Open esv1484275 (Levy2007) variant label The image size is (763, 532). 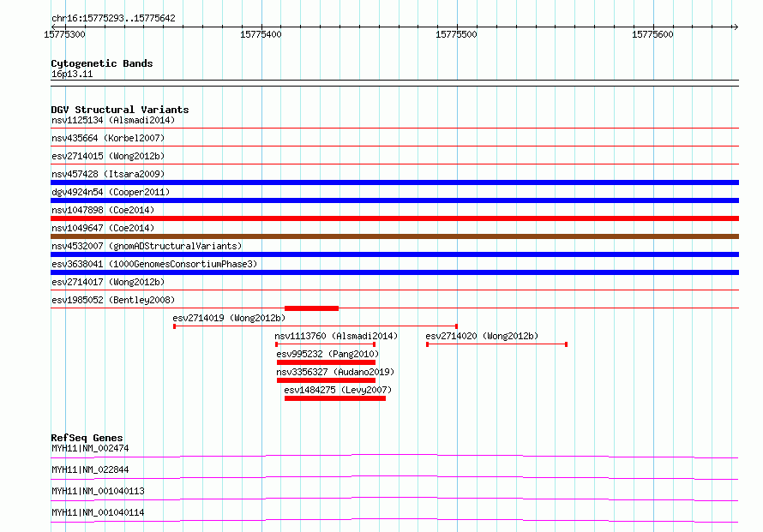[x=338, y=390]
